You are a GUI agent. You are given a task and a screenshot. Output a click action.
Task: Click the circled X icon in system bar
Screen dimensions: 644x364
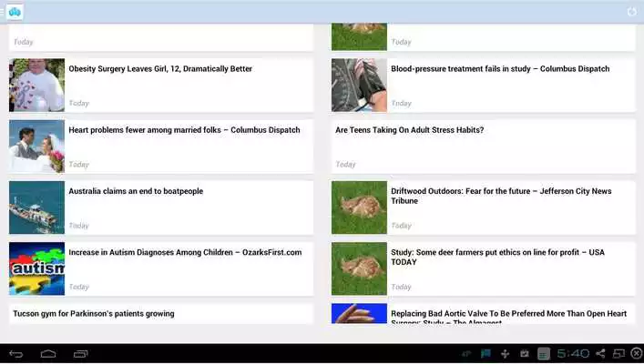pyautogui.click(x=636, y=353)
